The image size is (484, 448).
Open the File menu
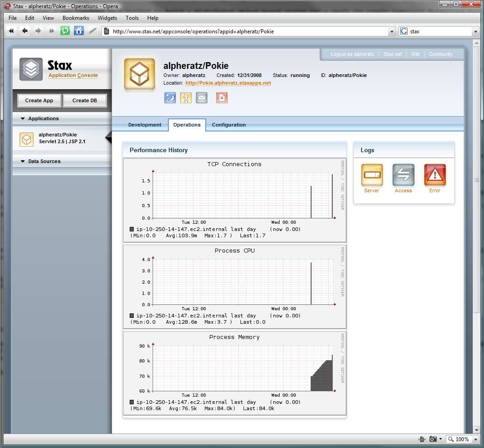[x=13, y=18]
